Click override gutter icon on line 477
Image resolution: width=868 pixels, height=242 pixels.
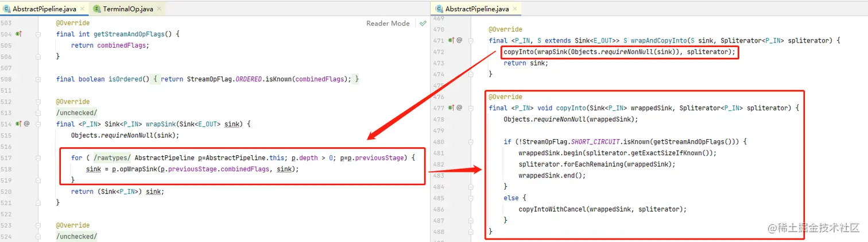452,107
